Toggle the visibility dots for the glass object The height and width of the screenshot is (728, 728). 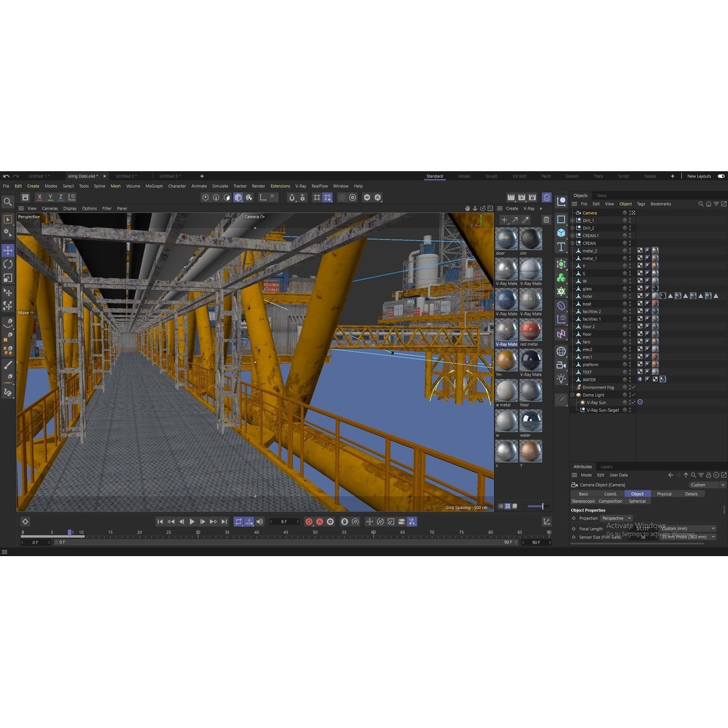(630, 289)
